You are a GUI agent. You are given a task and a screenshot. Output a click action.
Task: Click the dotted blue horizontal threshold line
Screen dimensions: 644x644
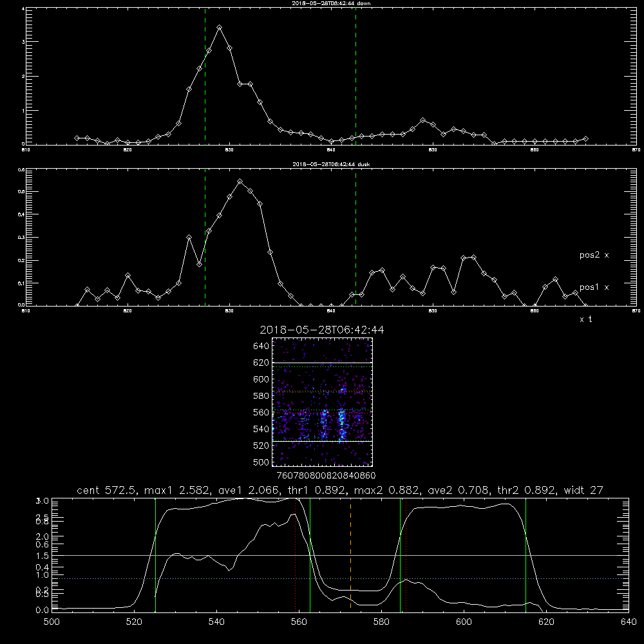click(340, 579)
